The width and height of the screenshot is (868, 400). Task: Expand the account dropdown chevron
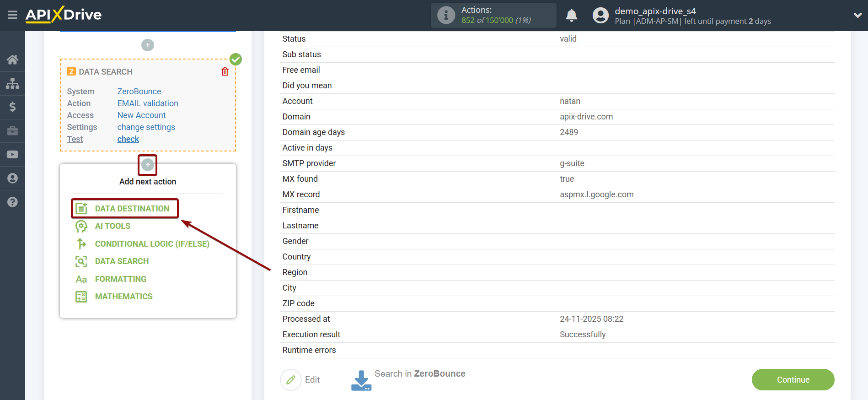pos(857,15)
